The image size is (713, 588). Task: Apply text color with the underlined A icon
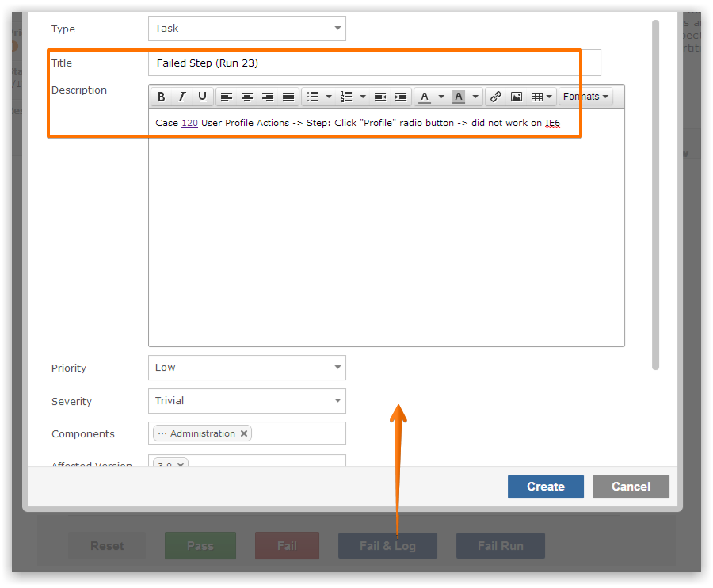tap(425, 97)
